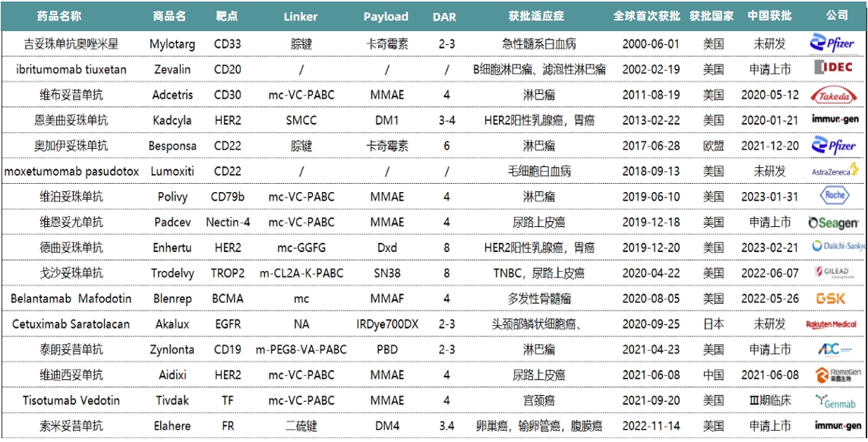Select the m-PEG8-VA-PABC linker cell
The image size is (868, 442).
click(x=301, y=349)
